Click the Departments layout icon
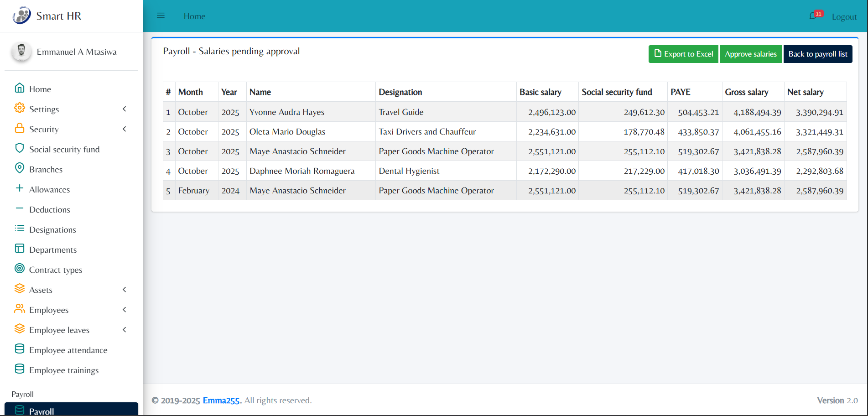 19,249
